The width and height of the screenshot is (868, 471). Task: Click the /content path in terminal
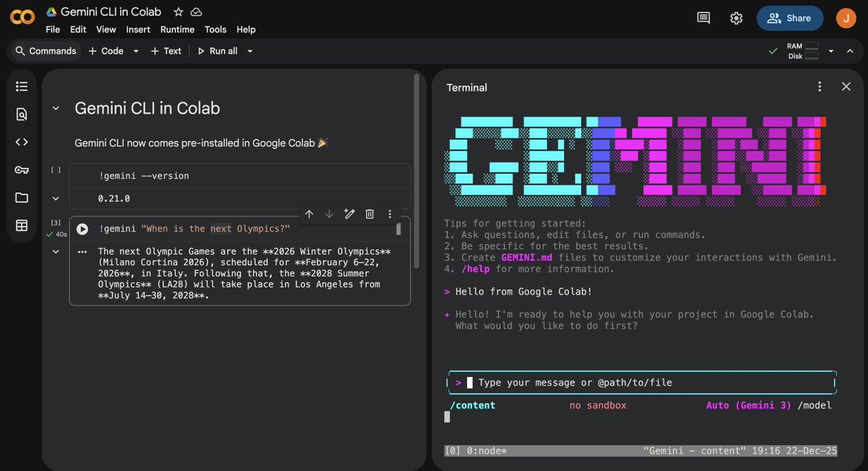click(x=472, y=405)
